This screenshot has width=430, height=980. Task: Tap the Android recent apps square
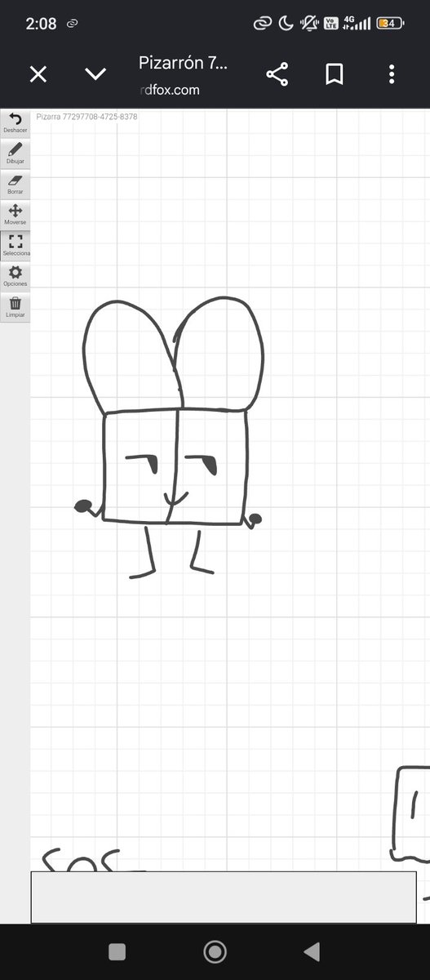pyautogui.click(x=117, y=951)
